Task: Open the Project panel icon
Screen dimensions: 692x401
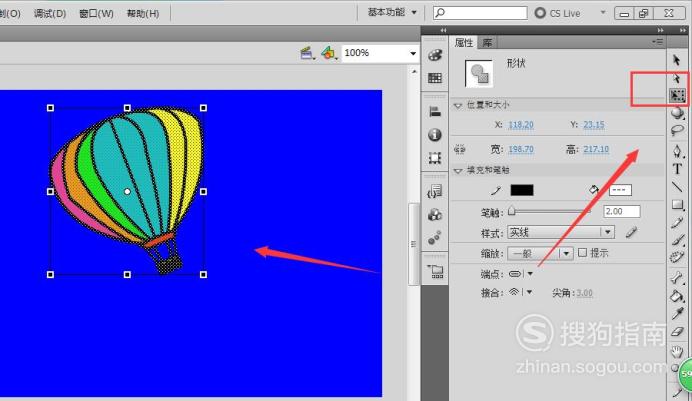Action: tap(435, 271)
